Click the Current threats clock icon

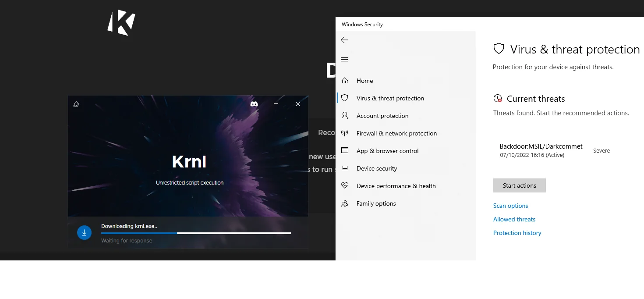(497, 98)
